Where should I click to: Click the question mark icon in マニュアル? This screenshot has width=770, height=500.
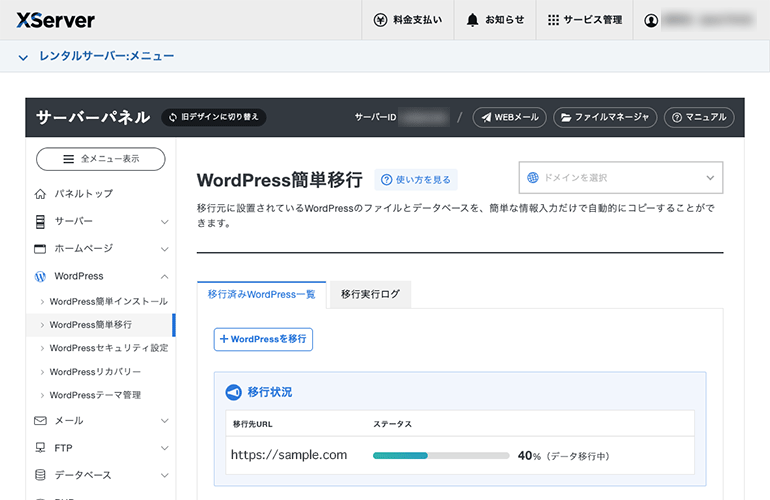tap(677, 117)
